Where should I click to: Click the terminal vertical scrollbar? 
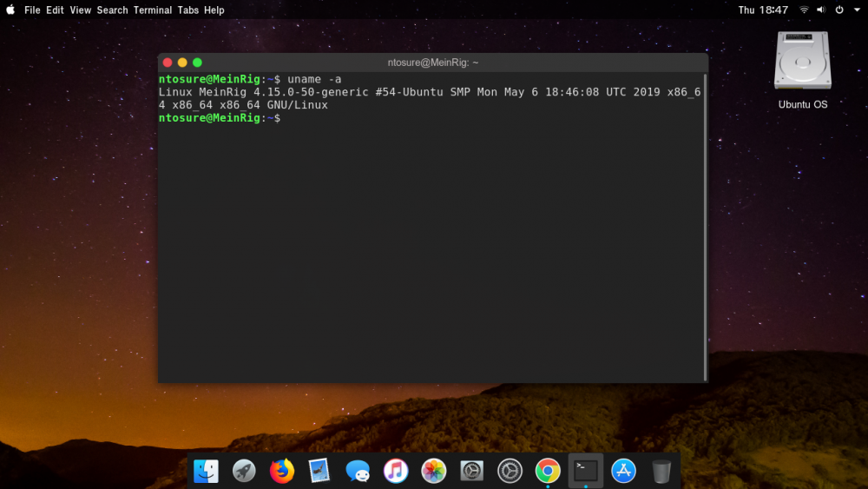pyautogui.click(x=705, y=227)
